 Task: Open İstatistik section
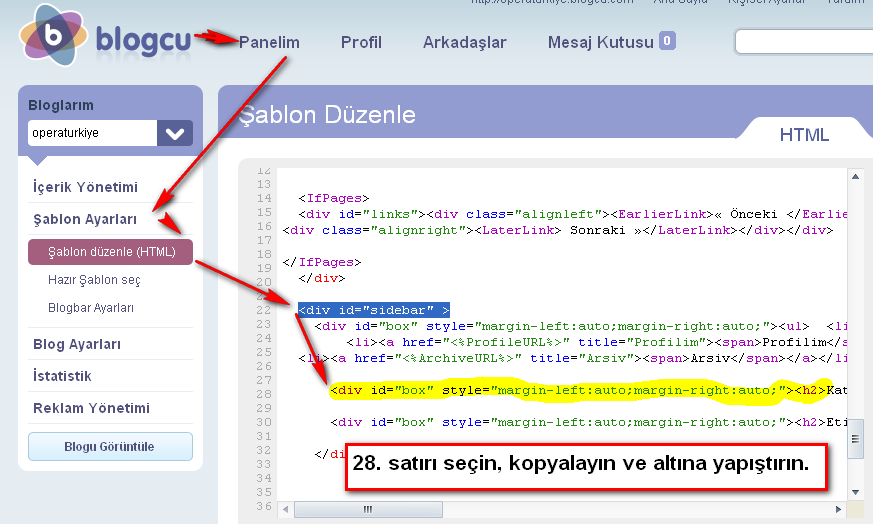pyautogui.click(x=62, y=376)
